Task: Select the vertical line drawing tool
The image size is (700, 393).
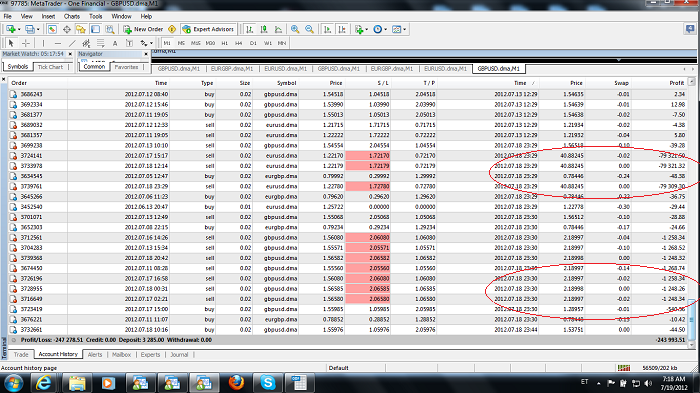Action: (43, 43)
